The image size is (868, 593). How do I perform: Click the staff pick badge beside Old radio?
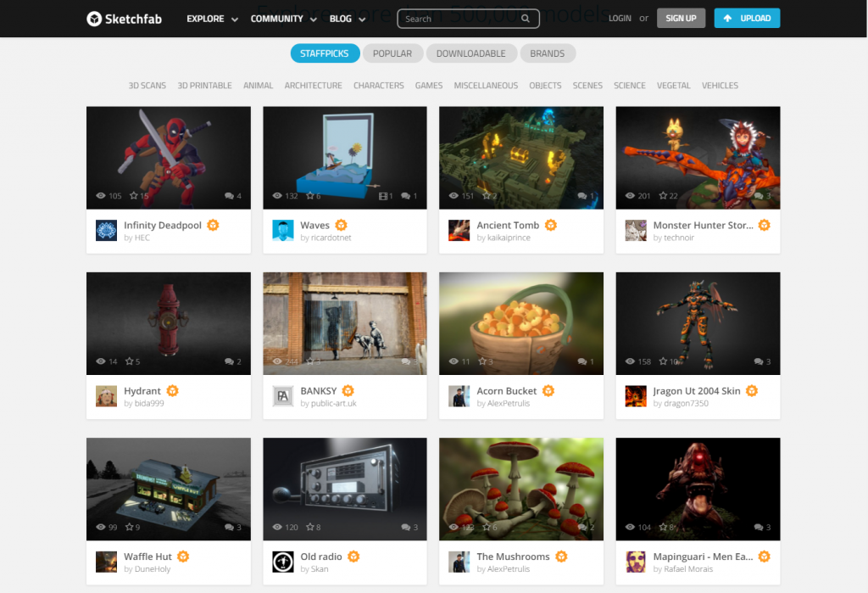pyautogui.click(x=353, y=557)
